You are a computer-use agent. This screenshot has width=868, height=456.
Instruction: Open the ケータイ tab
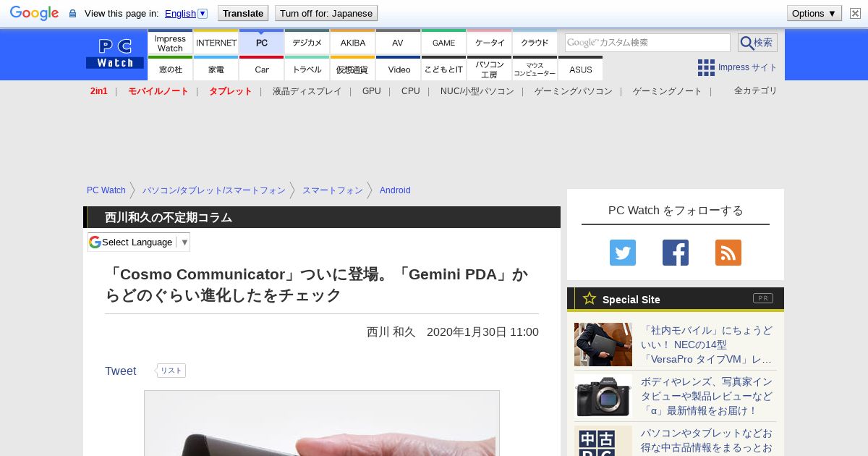coord(490,43)
